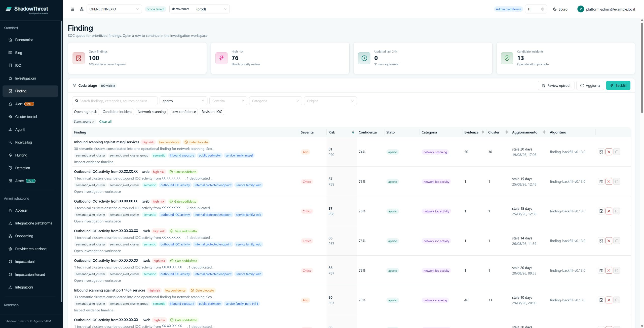The height and width of the screenshot is (328, 644).
Task: Go to Investigazioni in the sidebar
Action: pos(30,78)
